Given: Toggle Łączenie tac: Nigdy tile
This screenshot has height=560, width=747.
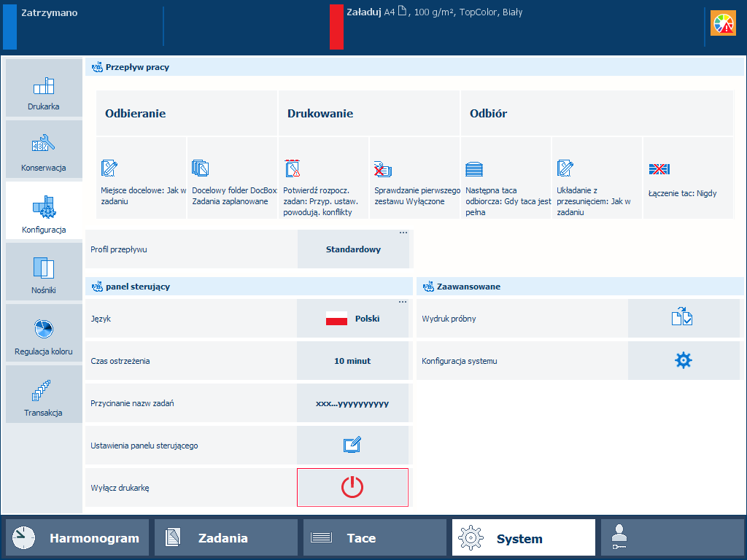Looking at the screenshot, I should coord(688,178).
